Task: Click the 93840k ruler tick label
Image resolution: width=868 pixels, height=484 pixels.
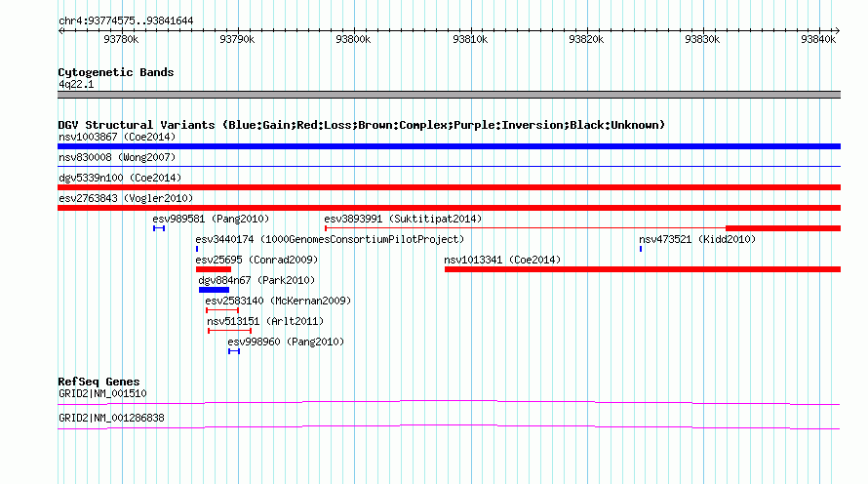Action: click(x=818, y=39)
